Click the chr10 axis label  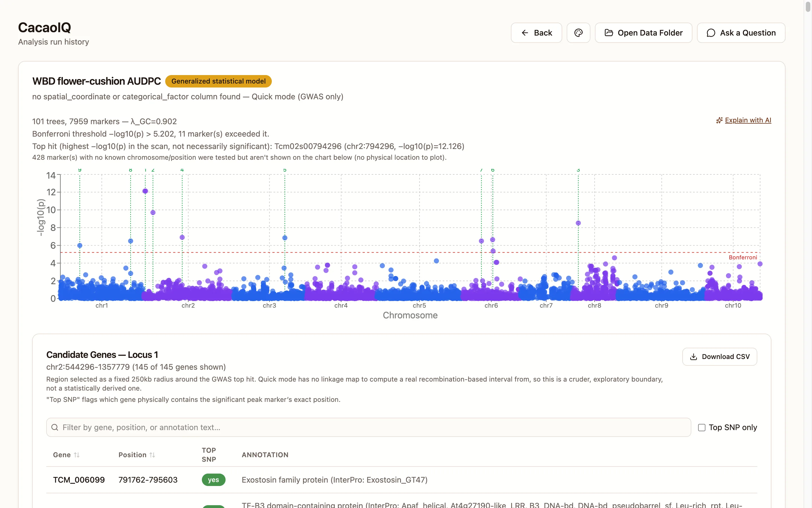pos(733,305)
